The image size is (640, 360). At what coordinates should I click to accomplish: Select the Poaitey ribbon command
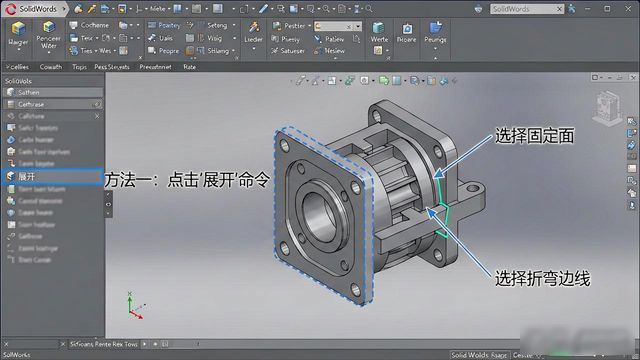164,25
